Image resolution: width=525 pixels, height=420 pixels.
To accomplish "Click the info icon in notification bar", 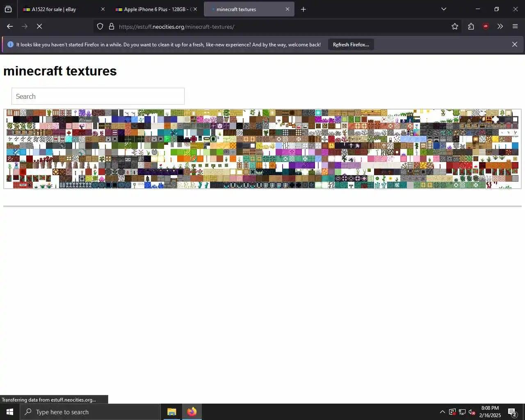I will tap(11, 44).
